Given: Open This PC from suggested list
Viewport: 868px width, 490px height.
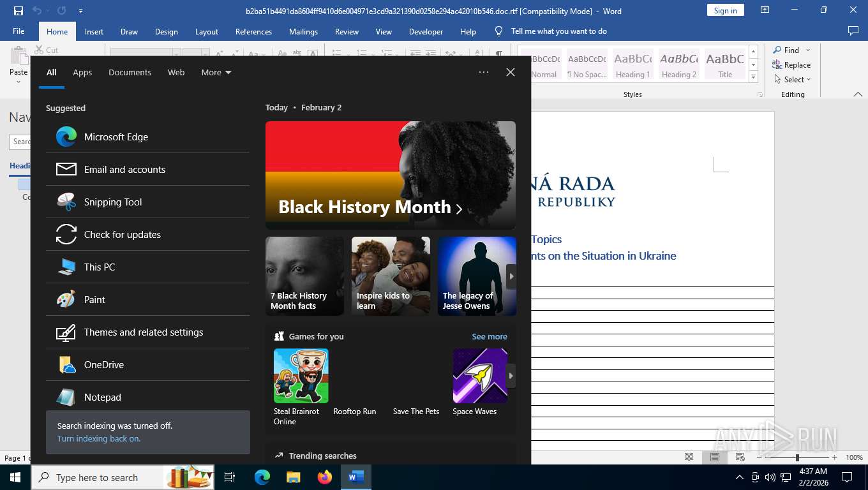Looking at the screenshot, I should (147, 267).
